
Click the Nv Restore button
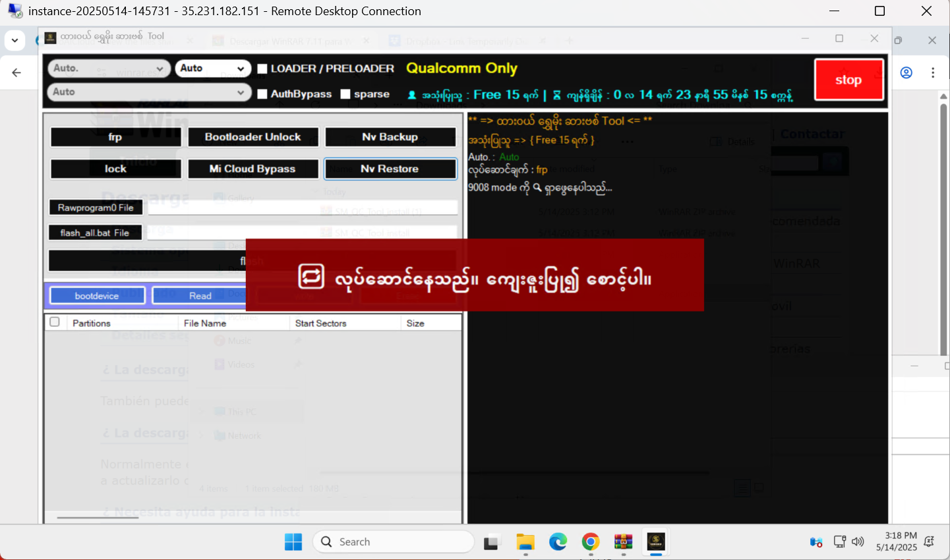(x=390, y=169)
